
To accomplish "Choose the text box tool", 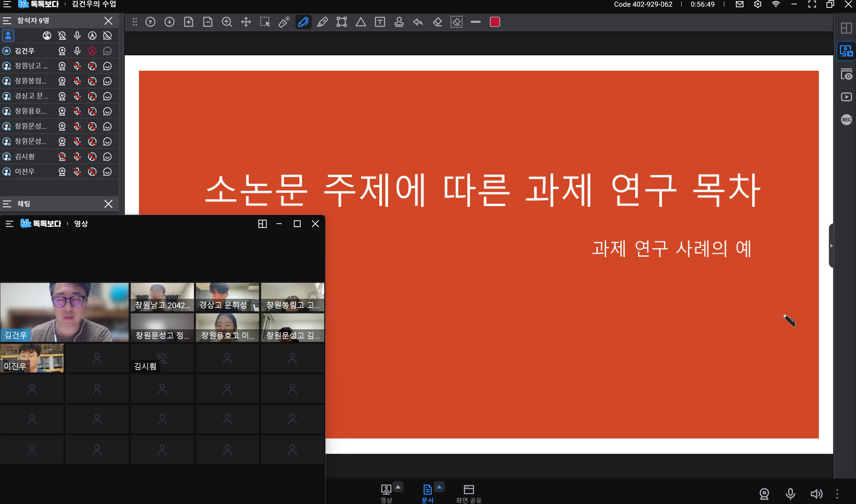I will tap(380, 22).
